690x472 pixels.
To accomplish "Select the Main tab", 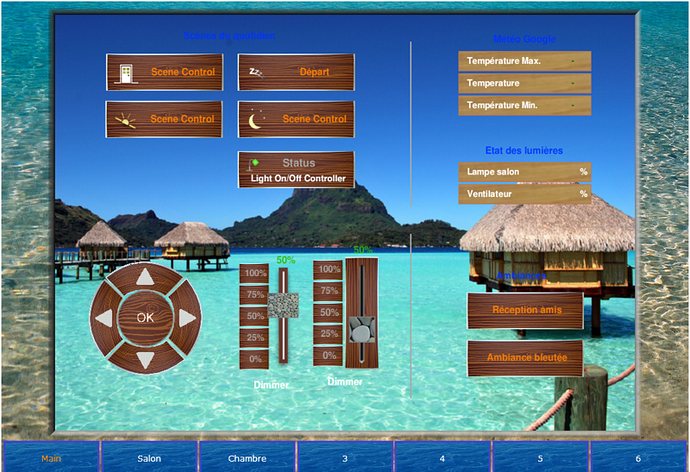I will coord(51,458).
